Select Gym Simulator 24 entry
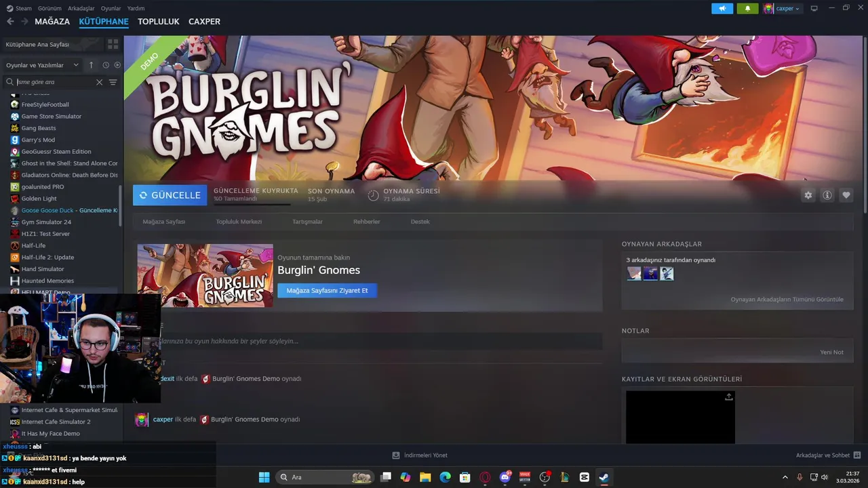Image resolution: width=868 pixels, height=488 pixels. 46,222
